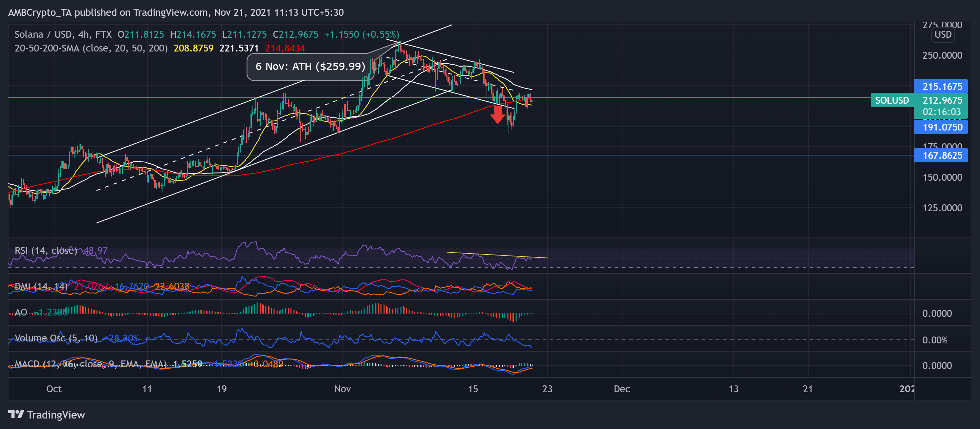Screen dimensions: 980x429
Task: Click the SOLUSD symbol tag
Action: point(892,100)
